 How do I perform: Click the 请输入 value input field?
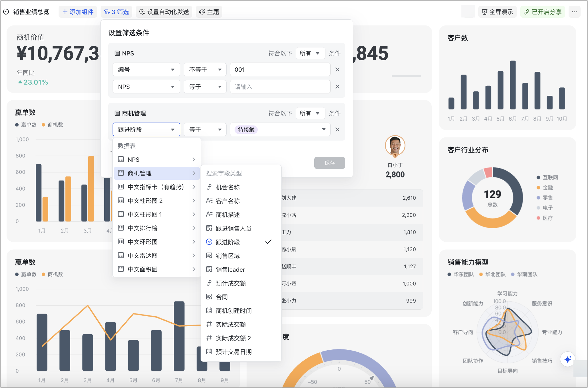coord(280,87)
